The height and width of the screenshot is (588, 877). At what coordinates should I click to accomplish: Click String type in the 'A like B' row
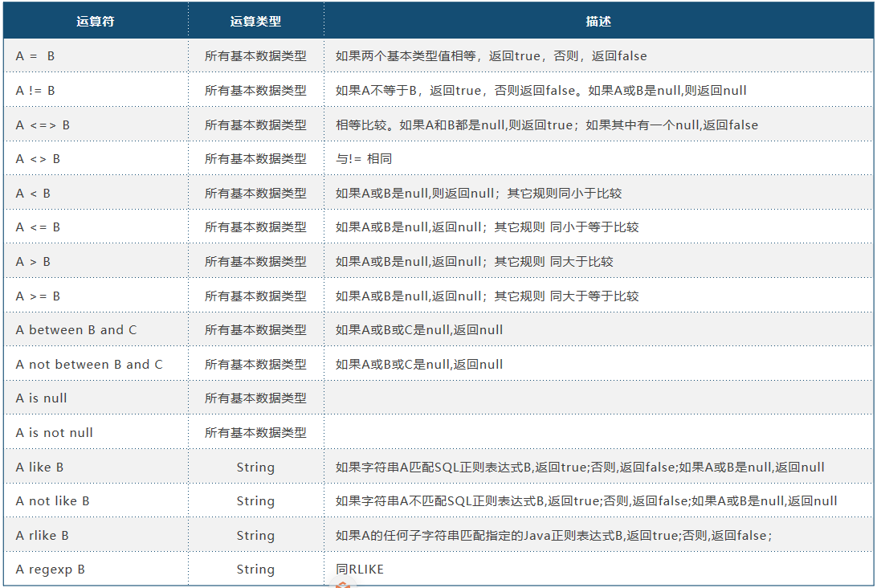click(x=255, y=468)
